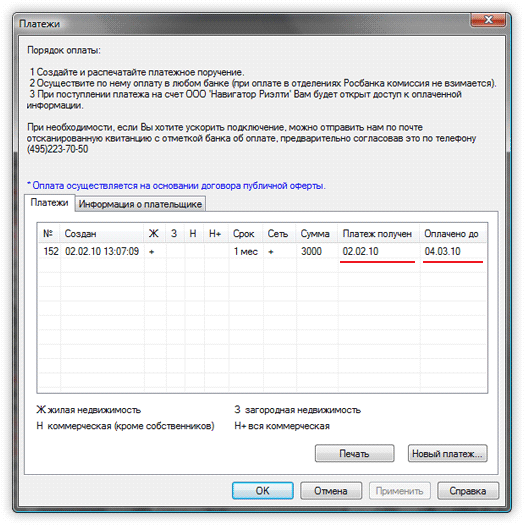Click the Ж column header
The height and width of the screenshot is (525, 524).
pyautogui.click(x=155, y=233)
